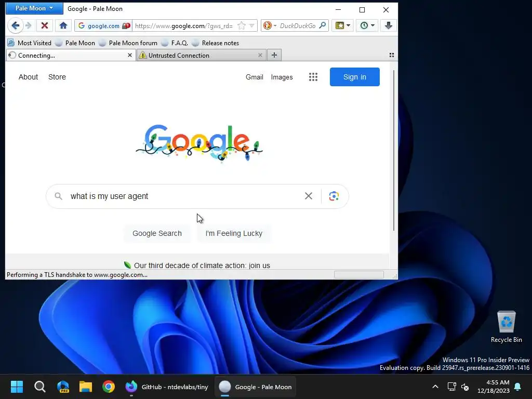Viewport: 532px width, 399px height.
Task: Open the Pale Moon forum bookmark
Action: tap(128, 43)
